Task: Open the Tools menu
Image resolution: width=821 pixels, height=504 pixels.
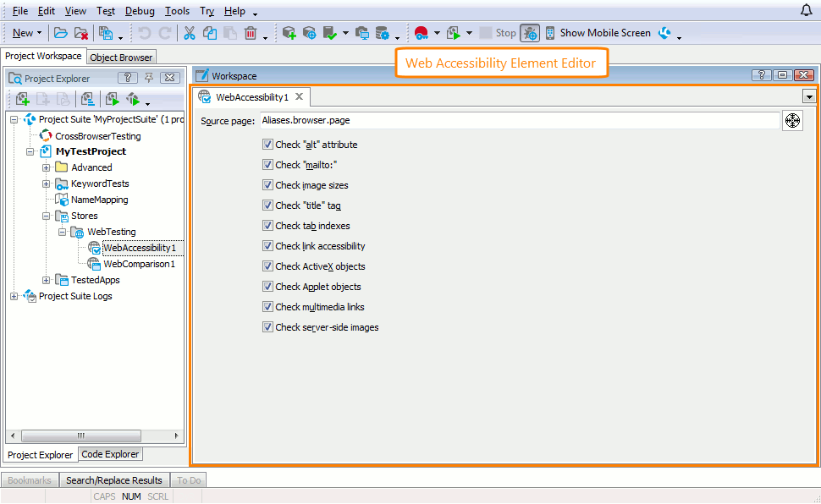Action: pos(177,11)
